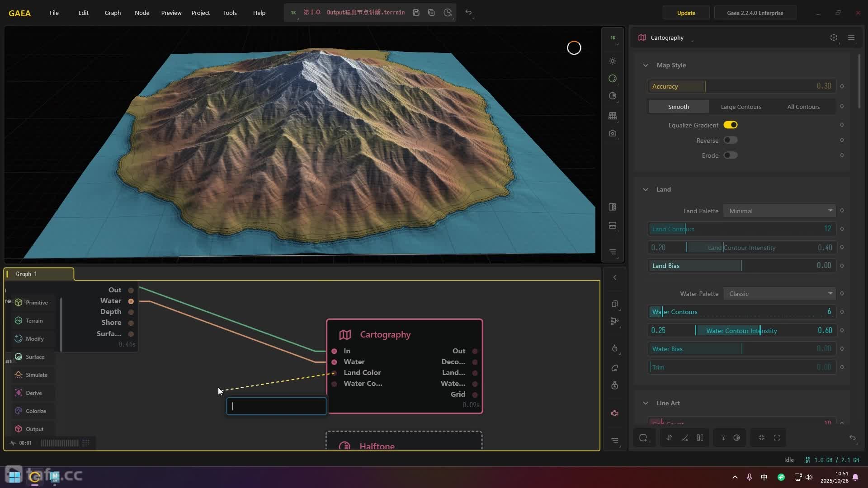This screenshot has width=868, height=488.
Task: Click the save file icon in title bar
Action: tap(416, 13)
